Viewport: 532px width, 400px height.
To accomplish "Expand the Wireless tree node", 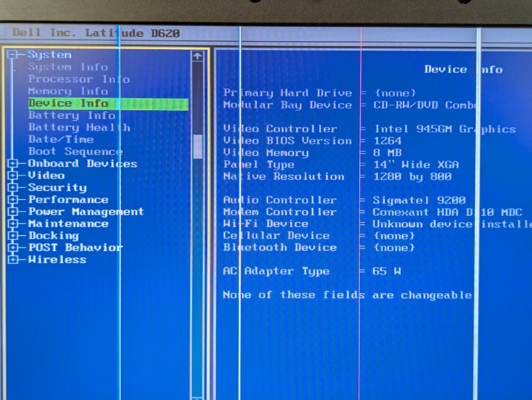I will (13, 259).
